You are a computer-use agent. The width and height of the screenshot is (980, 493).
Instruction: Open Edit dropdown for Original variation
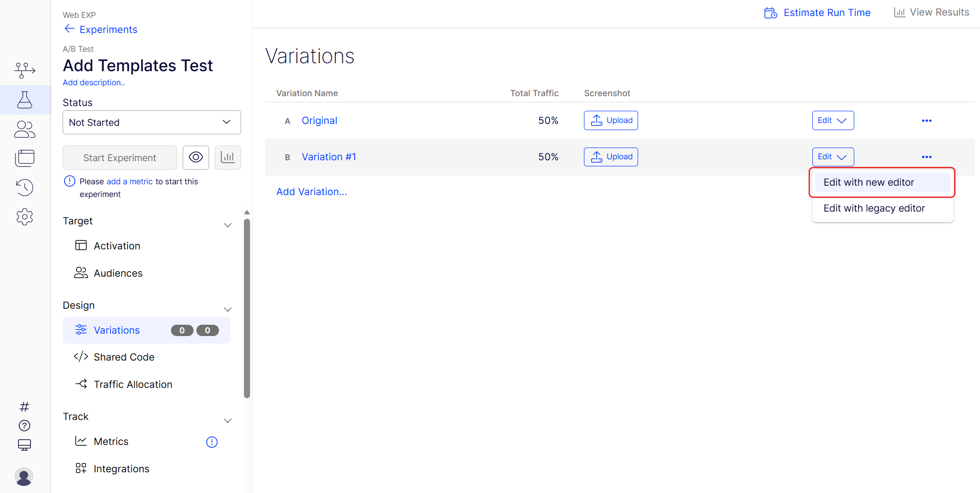833,121
